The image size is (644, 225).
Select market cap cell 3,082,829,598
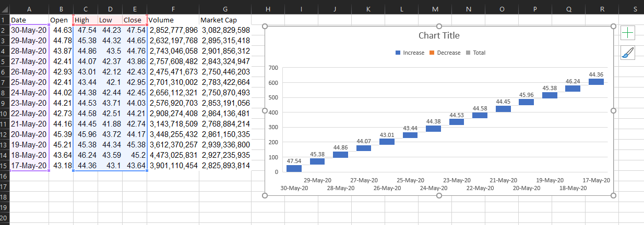click(225, 30)
